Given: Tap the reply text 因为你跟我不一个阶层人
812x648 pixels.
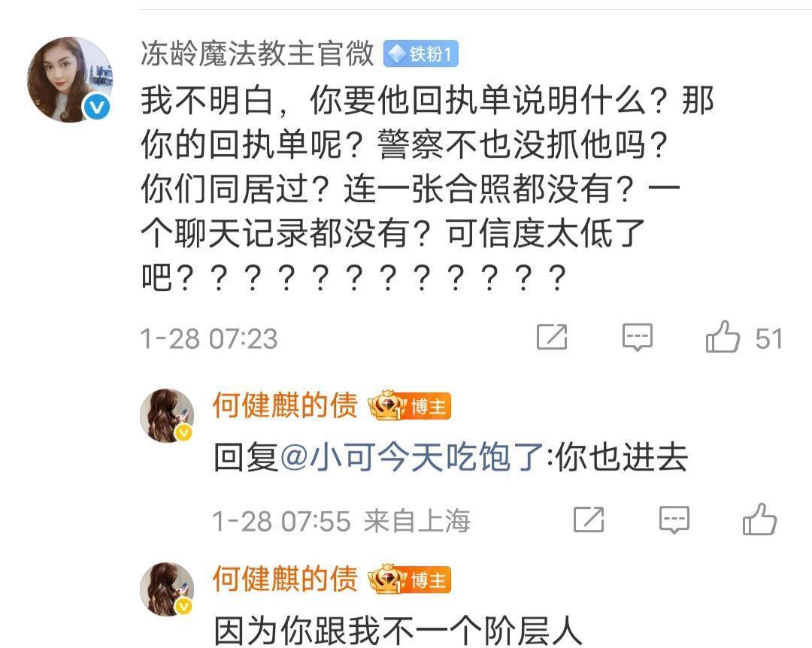Looking at the screenshot, I should point(398,631).
